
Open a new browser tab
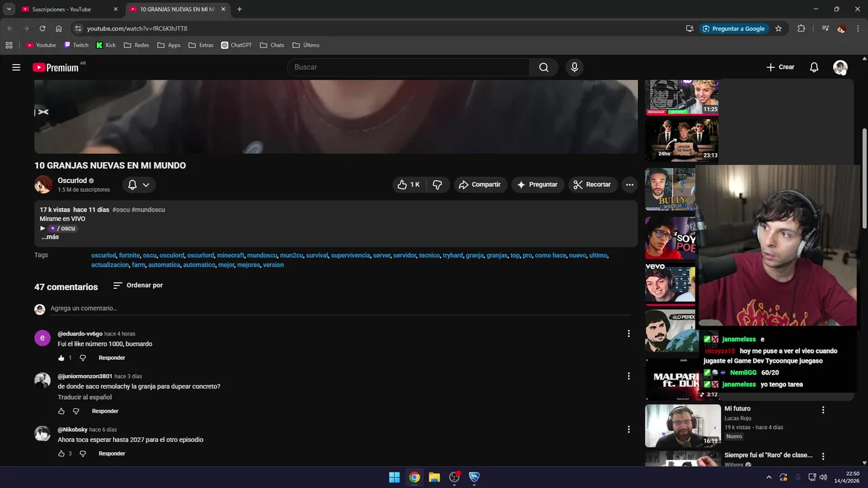pyautogui.click(x=239, y=9)
